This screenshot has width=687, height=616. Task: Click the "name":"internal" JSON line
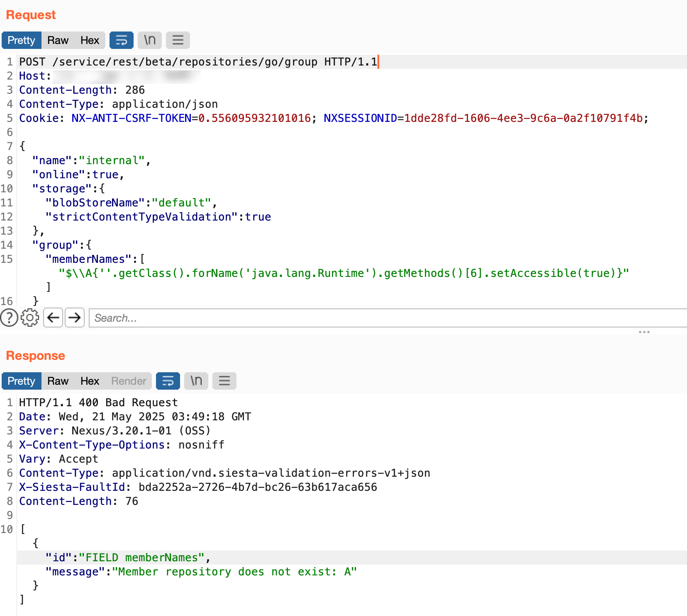tap(91, 160)
